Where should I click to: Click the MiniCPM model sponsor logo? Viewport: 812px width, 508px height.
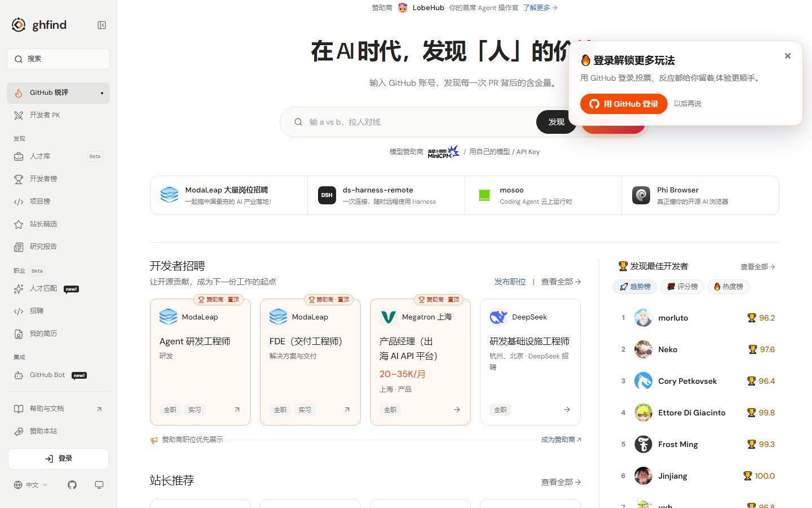click(443, 152)
